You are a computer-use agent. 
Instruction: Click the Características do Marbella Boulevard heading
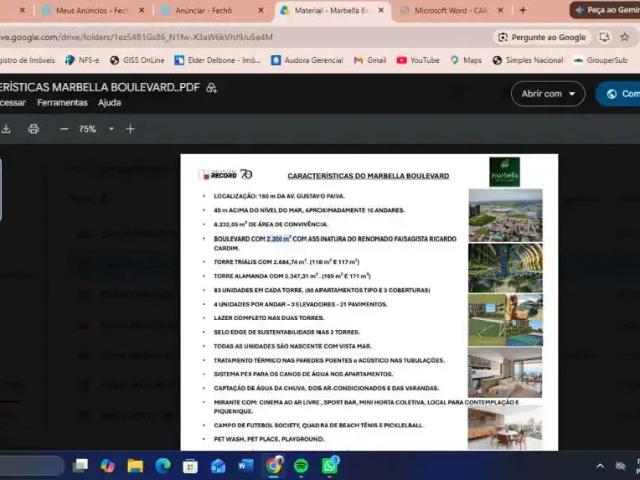368,176
